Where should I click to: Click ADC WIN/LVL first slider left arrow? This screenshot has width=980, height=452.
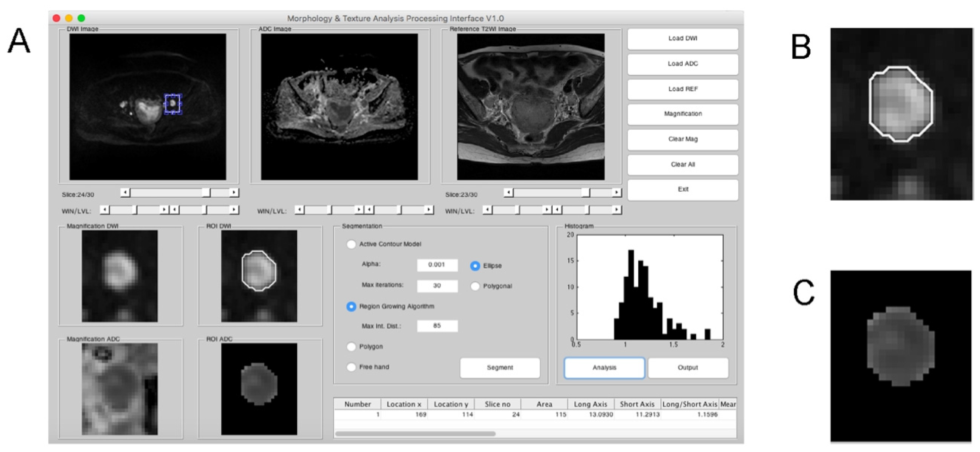300,210
